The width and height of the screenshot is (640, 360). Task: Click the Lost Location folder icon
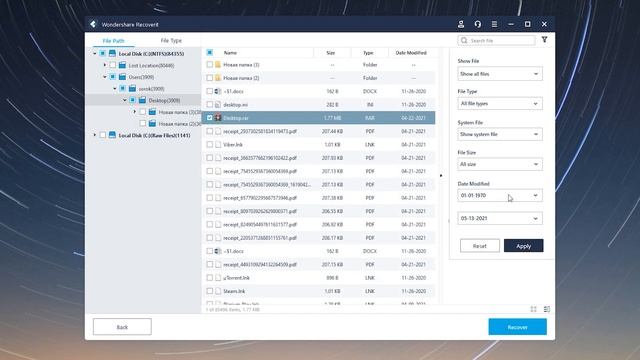click(x=122, y=65)
